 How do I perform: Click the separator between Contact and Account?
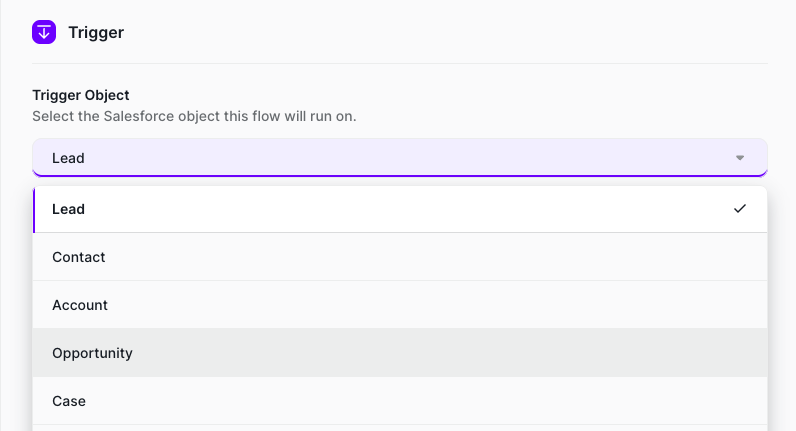coord(400,281)
